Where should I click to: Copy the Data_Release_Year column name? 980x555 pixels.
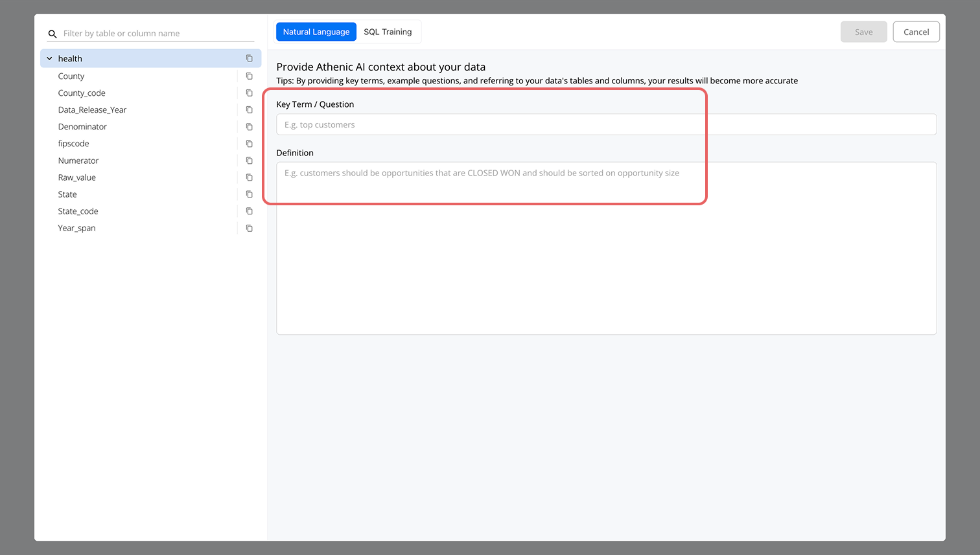pos(249,110)
